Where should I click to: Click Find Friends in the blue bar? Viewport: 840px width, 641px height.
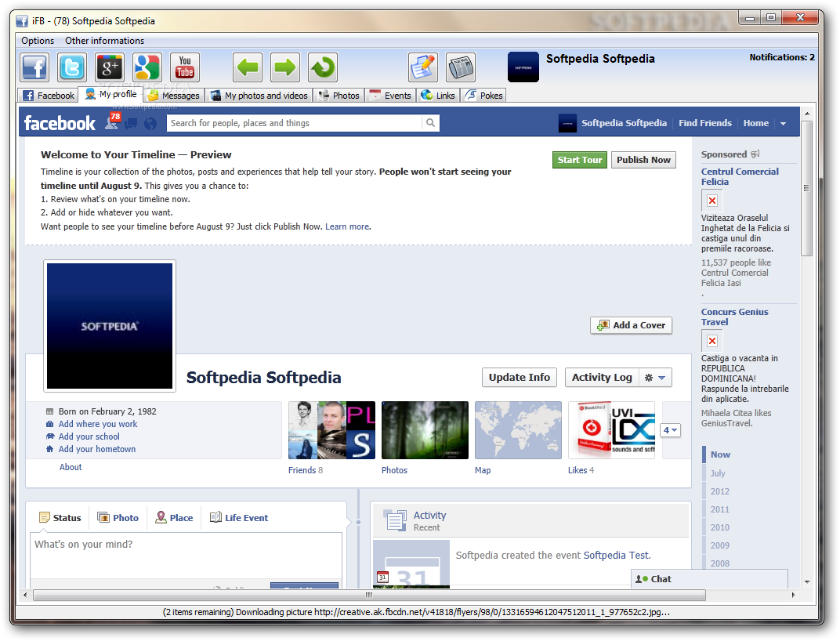coord(705,123)
